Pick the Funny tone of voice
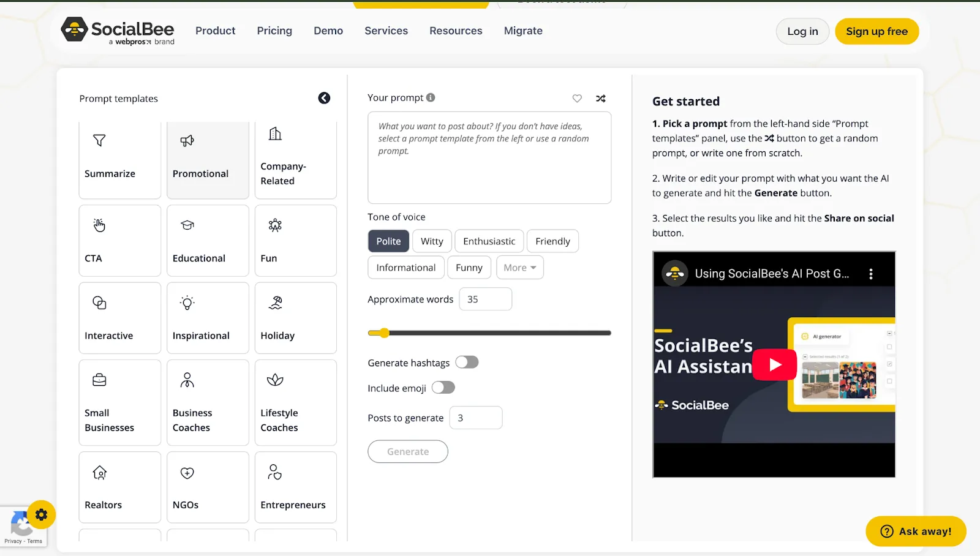Image resolution: width=980 pixels, height=556 pixels. [x=469, y=268]
